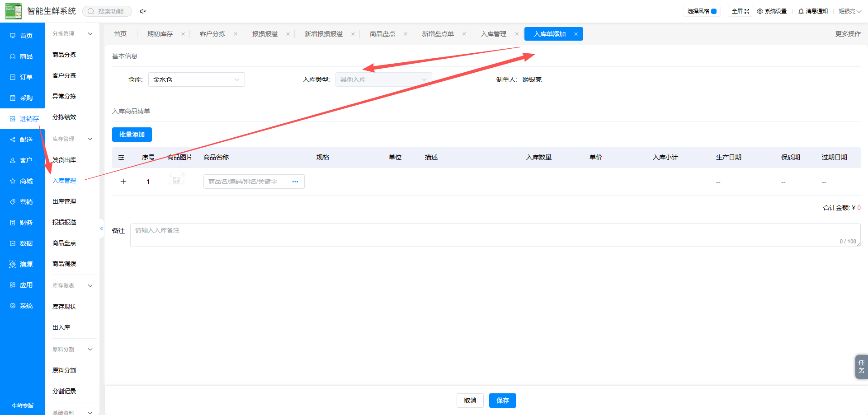The image size is (868, 415).
Task: Click the 全屏 fullscreen icon
Action: pos(747,11)
